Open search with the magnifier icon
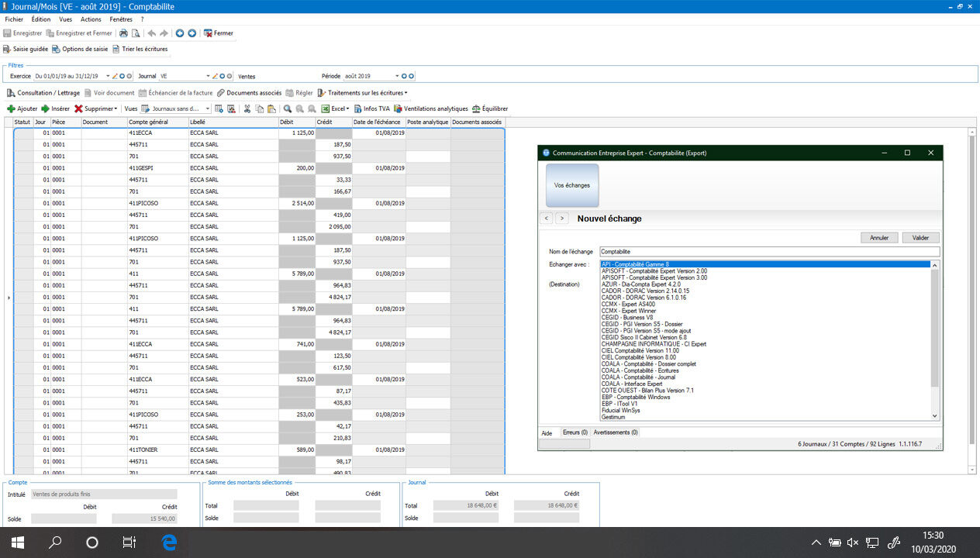The image size is (980, 558). (286, 108)
